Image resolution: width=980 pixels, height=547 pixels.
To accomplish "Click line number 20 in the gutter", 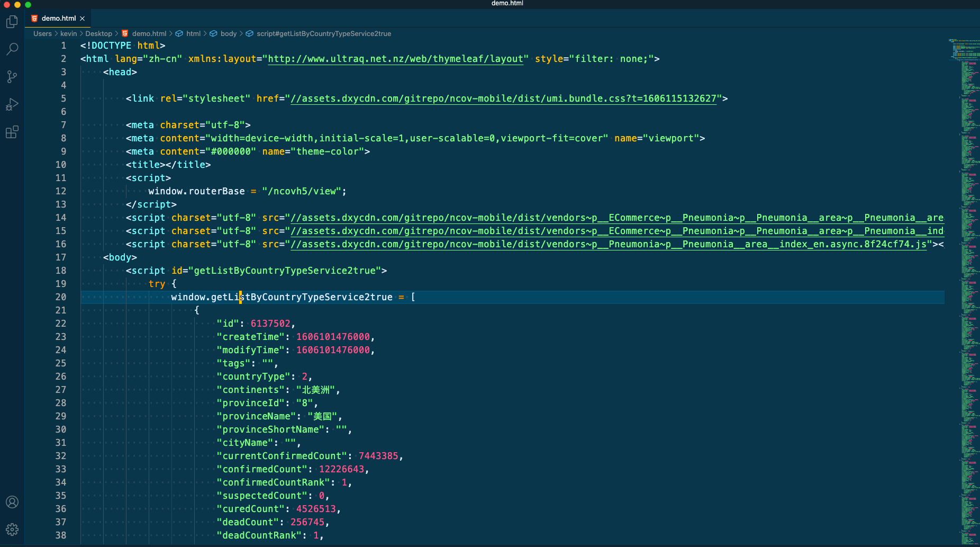I will [x=61, y=297].
